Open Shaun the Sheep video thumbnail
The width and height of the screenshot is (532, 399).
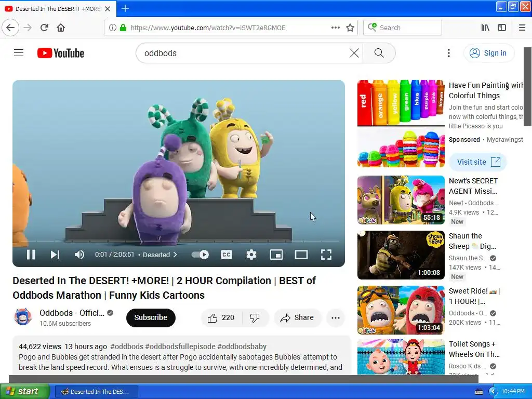click(401, 255)
